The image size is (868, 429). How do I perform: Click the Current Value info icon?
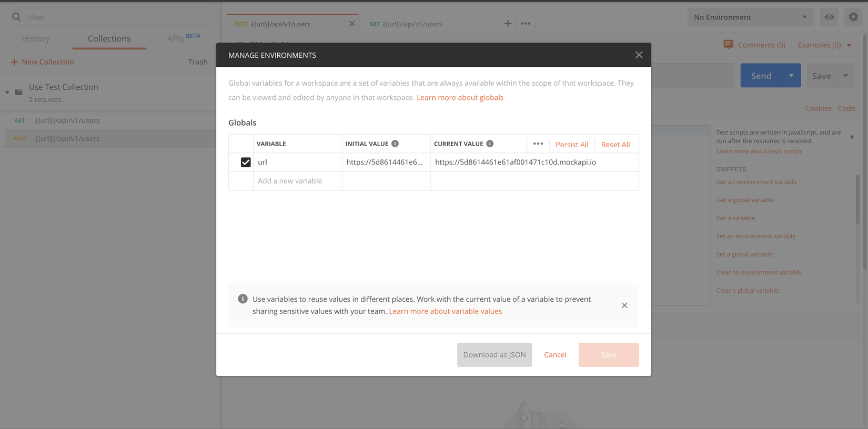tap(490, 144)
